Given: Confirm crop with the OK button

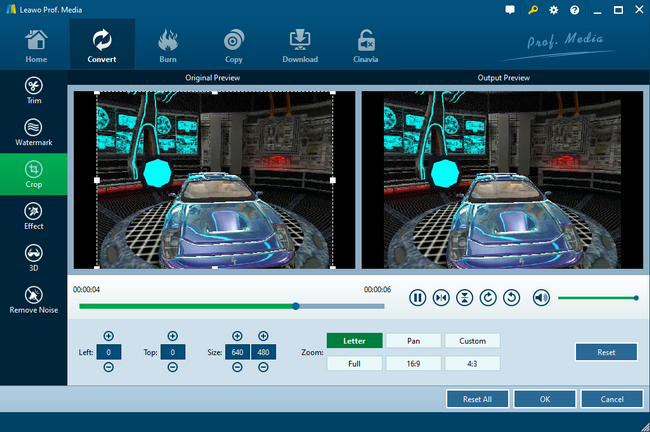Looking at the screenshot, I should point(544,399).
